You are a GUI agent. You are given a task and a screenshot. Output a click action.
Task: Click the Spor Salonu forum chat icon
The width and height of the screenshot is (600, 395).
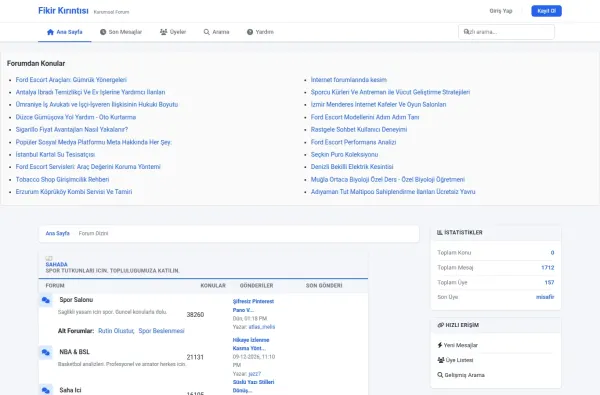point(46,300)
